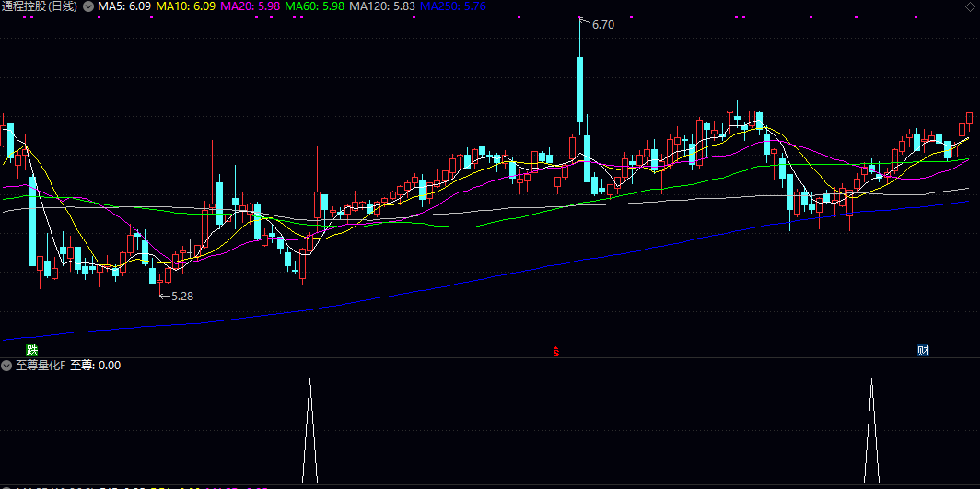Click the last candlestick at chart's right edge
The width and height of the screenshot is (980, 489).
point(969,120)
